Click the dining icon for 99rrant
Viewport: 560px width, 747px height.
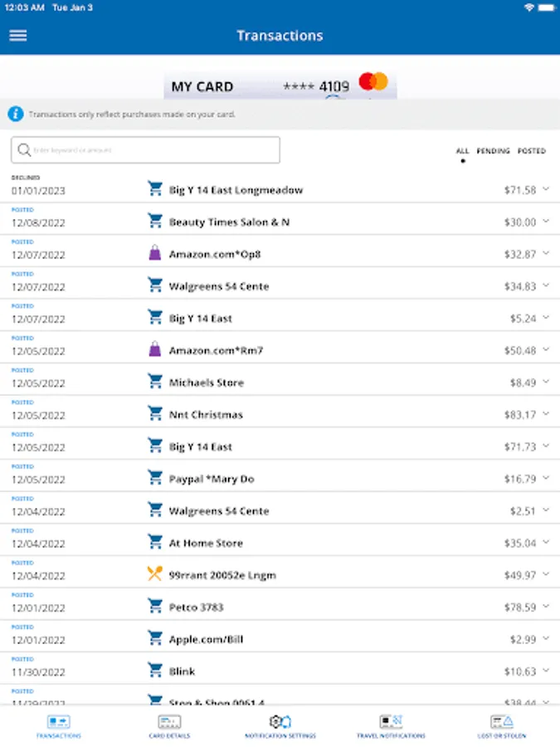(155, 574)
